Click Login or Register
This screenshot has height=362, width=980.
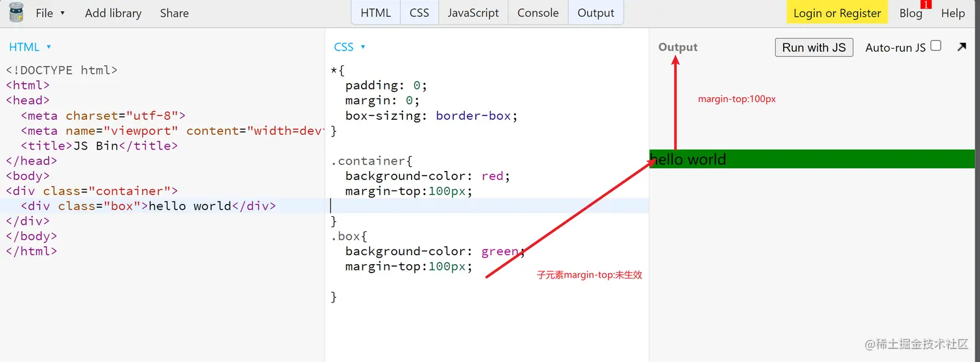click(837, 13)
